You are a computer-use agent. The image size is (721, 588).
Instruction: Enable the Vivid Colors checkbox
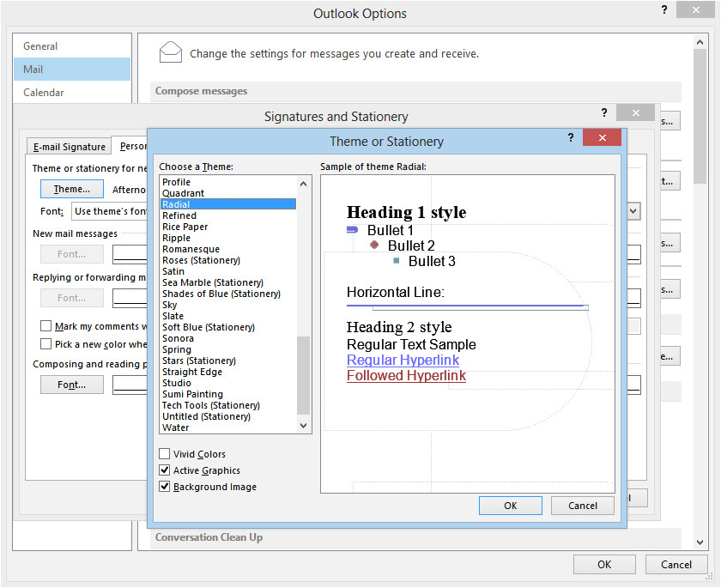pos(165,454)
